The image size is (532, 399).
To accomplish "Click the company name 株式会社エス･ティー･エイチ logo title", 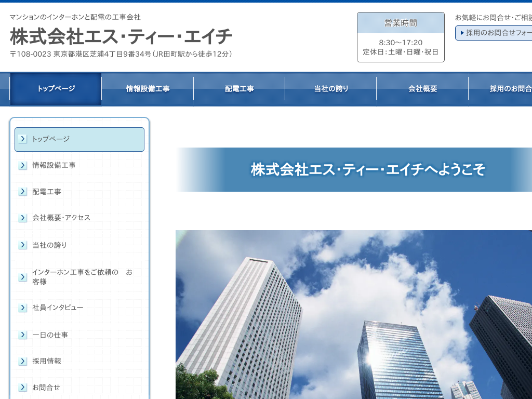I will (121, 37).
